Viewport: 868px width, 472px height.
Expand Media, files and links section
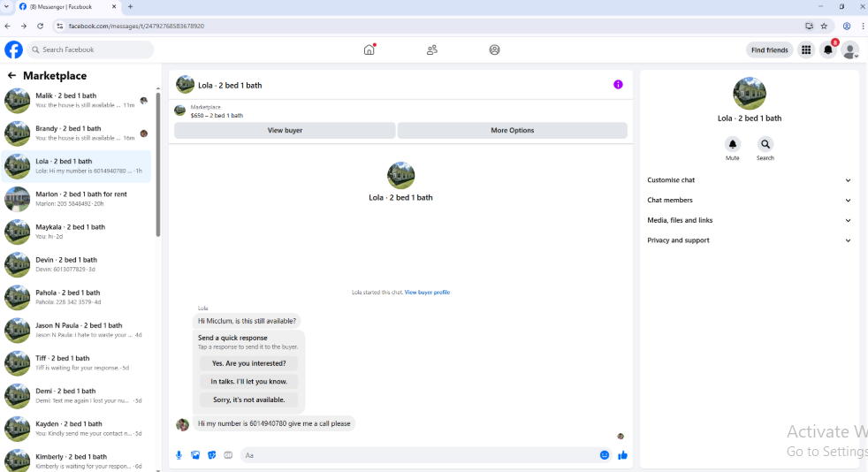point(749,220)
